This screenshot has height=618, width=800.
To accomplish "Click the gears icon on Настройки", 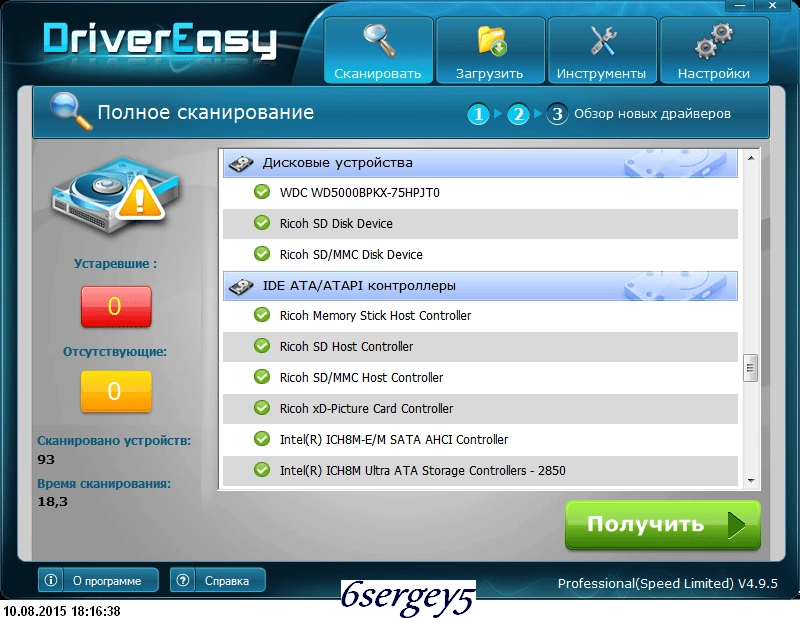I will 714,40.
